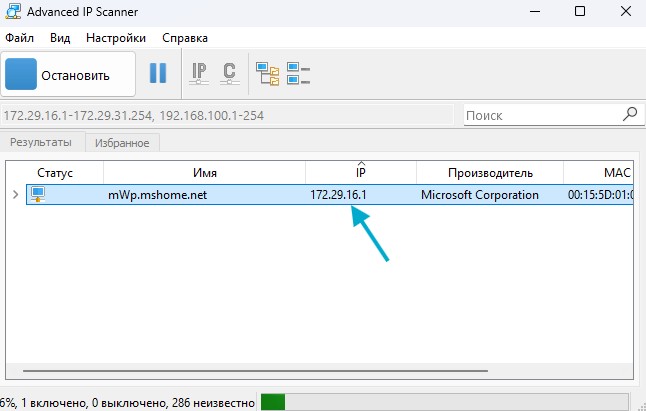The width and height of the screenshot is (646, 411).
Task: Click the IP toolbar icon
Action: [199, 73]
